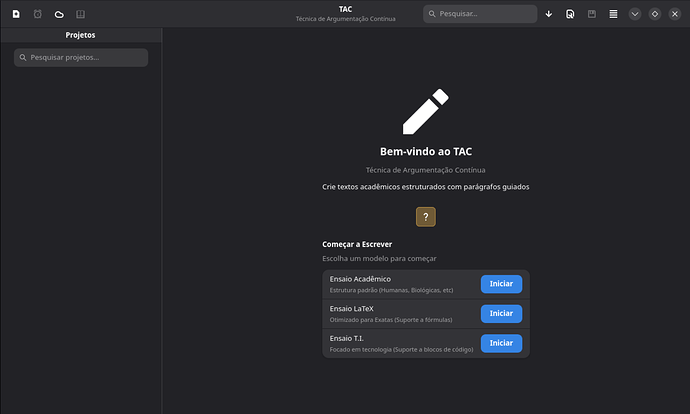Open the alarm clock timer icon

click(37, 14)
